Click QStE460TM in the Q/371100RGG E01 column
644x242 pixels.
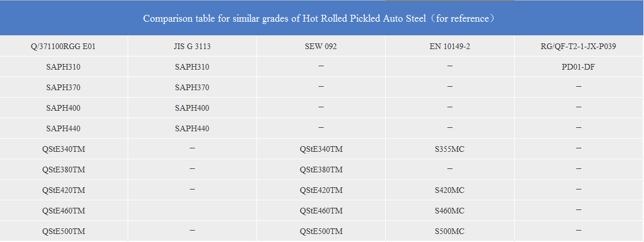point(63,211)
